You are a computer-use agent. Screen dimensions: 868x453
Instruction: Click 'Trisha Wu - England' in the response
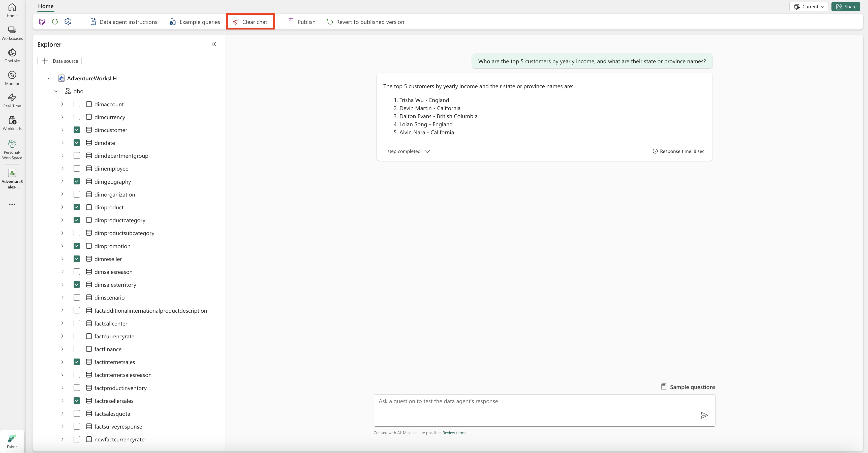(x=424, y=100)
